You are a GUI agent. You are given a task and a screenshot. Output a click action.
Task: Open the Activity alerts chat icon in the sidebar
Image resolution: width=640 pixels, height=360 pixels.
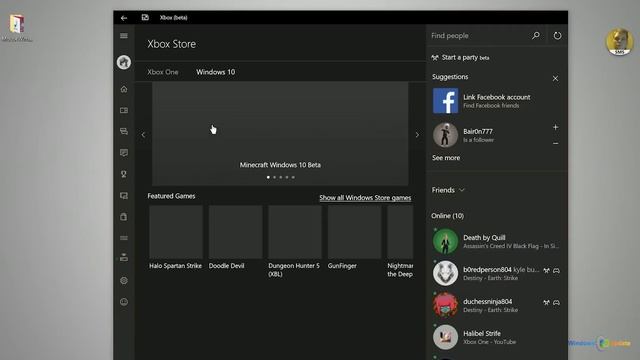click(x=124, y=153)
